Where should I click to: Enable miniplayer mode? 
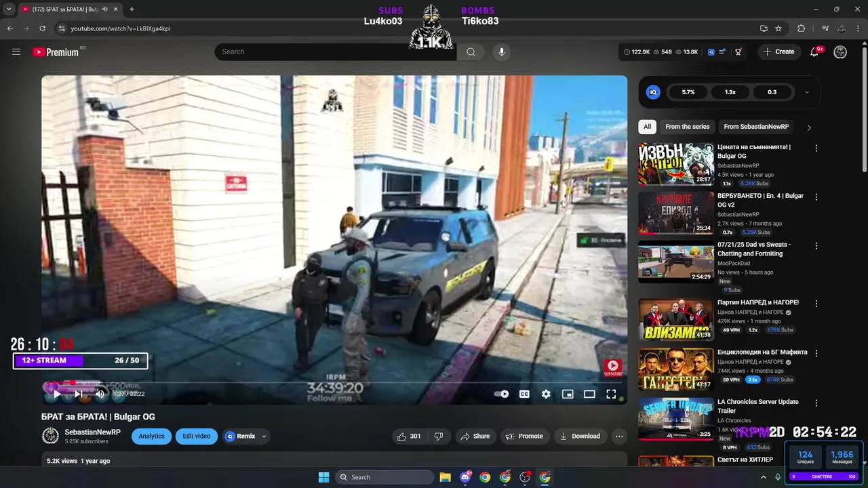point(568,394)
